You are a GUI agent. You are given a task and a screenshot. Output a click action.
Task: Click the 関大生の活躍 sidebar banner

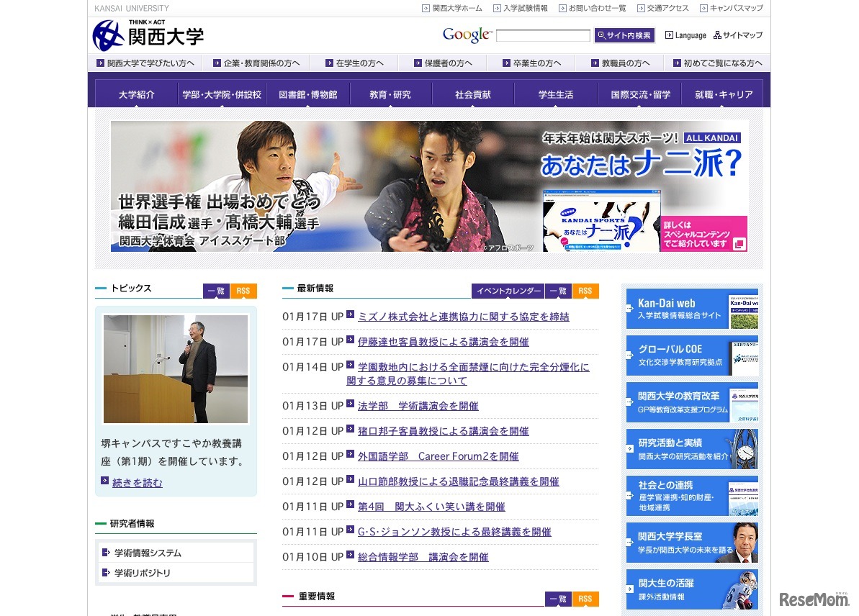coord(691,589)
